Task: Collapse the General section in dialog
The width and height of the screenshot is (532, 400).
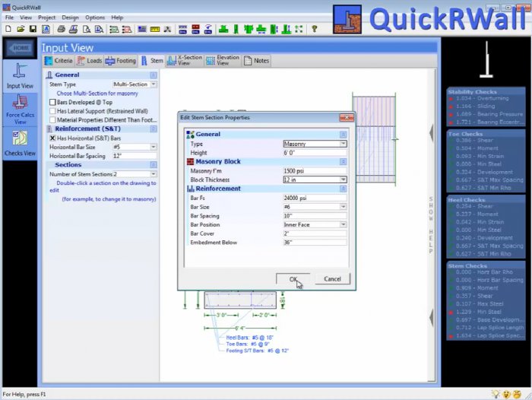Action: pyautogui.click(x=343, y=135)
